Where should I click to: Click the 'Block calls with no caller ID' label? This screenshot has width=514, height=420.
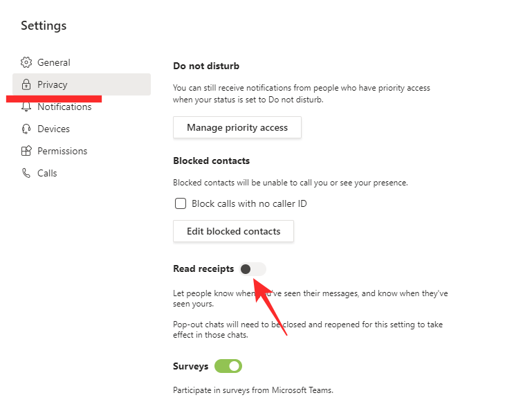(x=249, y=203)
